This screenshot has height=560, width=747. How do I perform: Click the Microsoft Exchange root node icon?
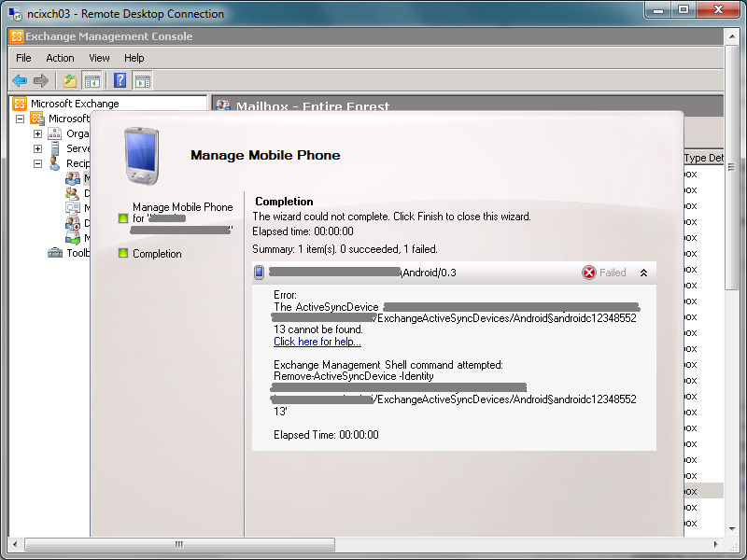[x=20, y=104]
